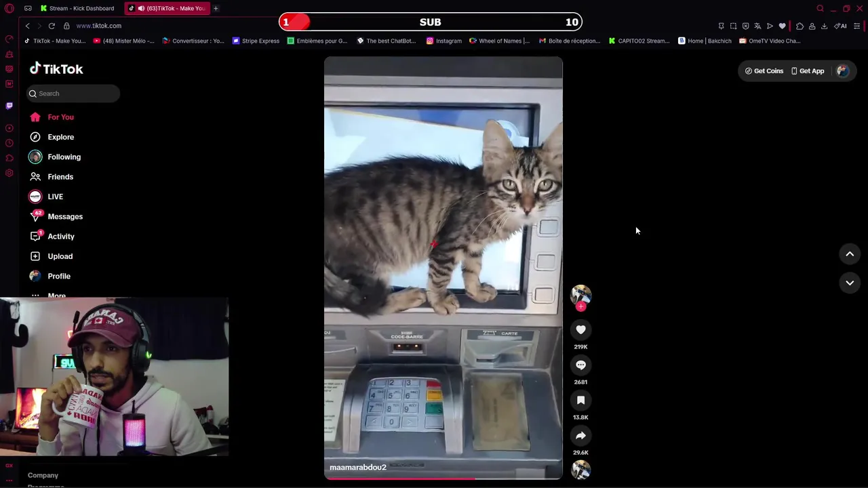Open the ad blocker shield icon
868x488 pixels.
(x=745, y=26)
